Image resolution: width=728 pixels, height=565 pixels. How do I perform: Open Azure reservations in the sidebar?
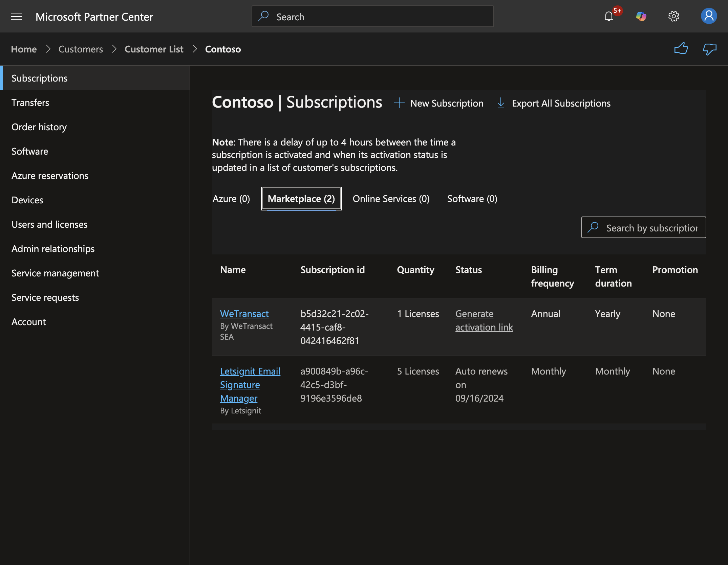click(95, 176)
